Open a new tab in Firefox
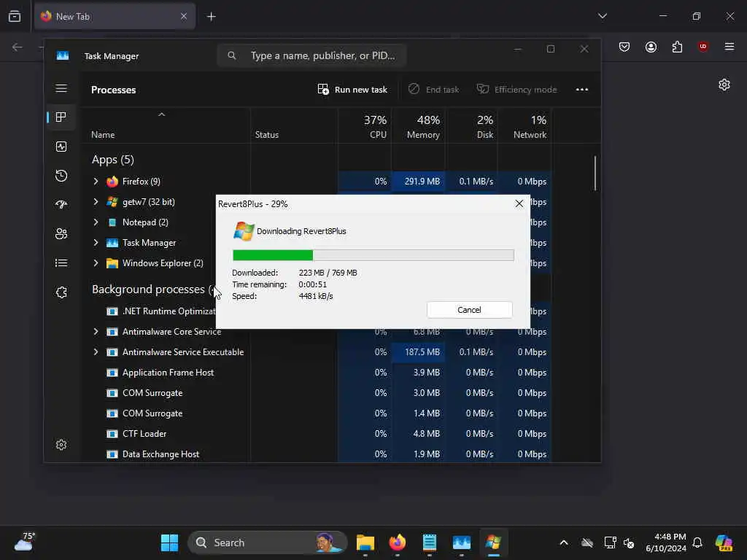 [211, 17]
